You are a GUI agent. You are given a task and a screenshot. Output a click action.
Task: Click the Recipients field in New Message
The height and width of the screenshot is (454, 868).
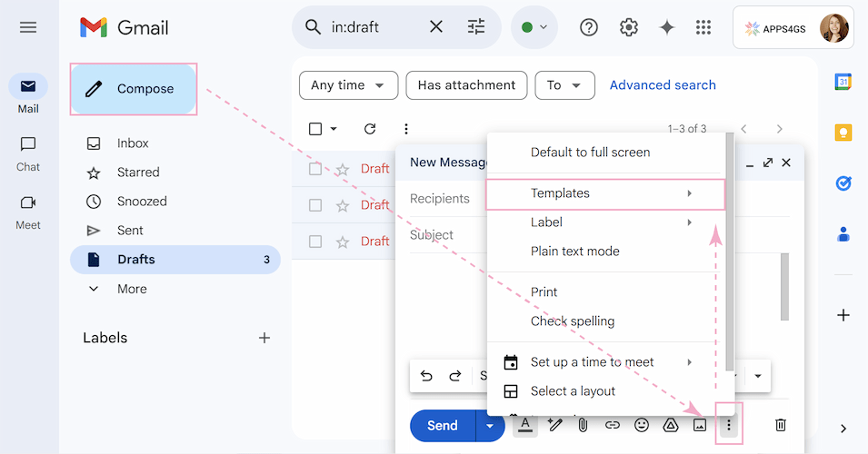[440, 199]
